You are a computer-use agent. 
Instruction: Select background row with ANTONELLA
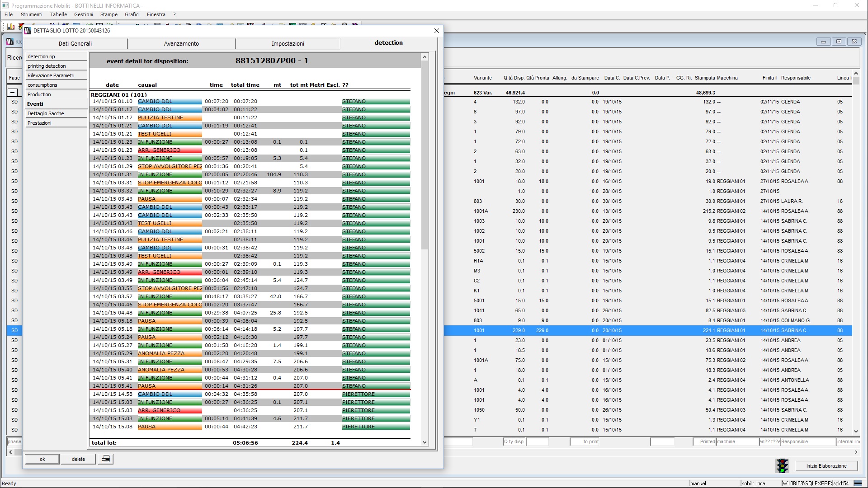tap(648, 380)
